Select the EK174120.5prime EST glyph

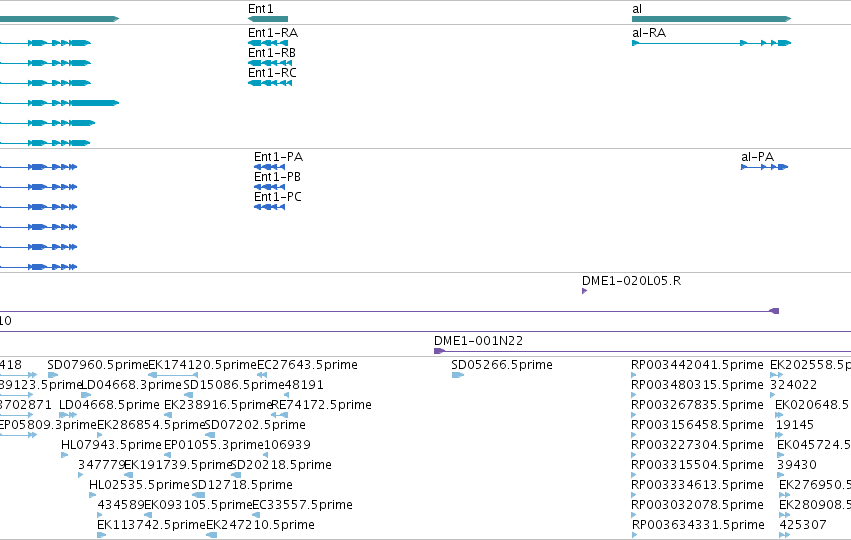(x=173, y=375)
